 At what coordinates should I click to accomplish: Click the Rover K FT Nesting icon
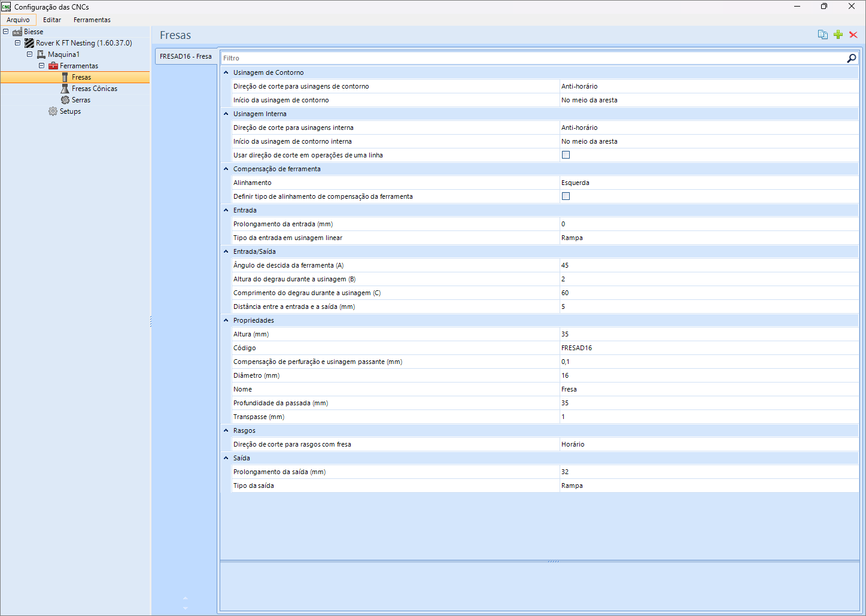coord(29,43)
